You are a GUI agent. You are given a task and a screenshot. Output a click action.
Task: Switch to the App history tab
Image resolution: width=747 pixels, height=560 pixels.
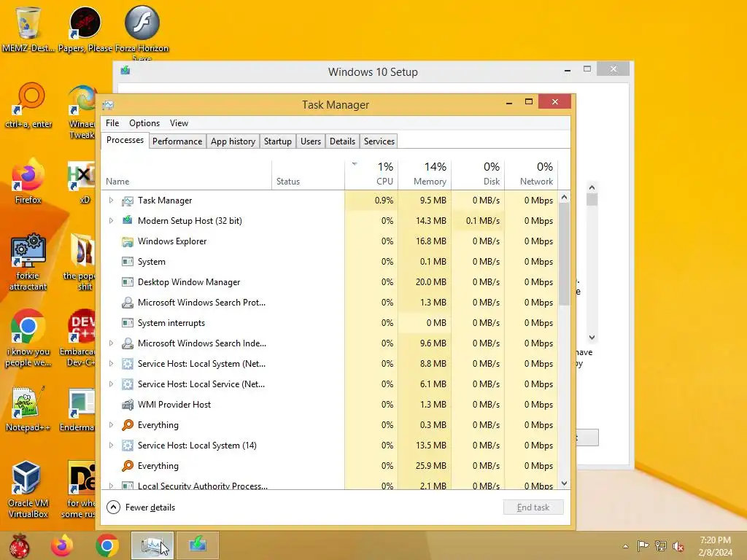[x=233, y=141]
